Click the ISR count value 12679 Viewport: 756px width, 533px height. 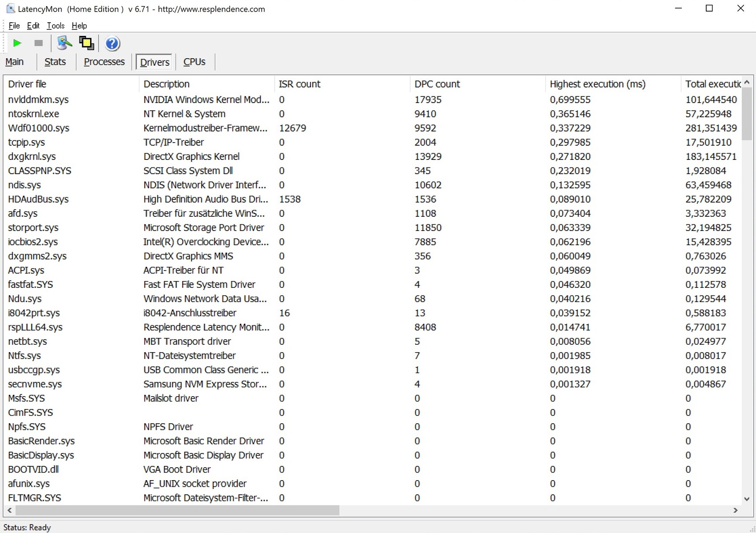click(293, 128)
